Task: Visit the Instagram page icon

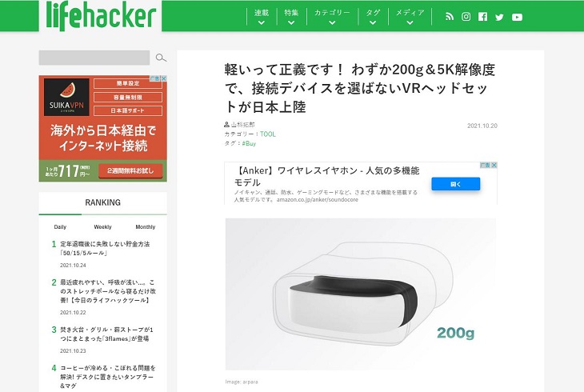Action: pos(466,16)
